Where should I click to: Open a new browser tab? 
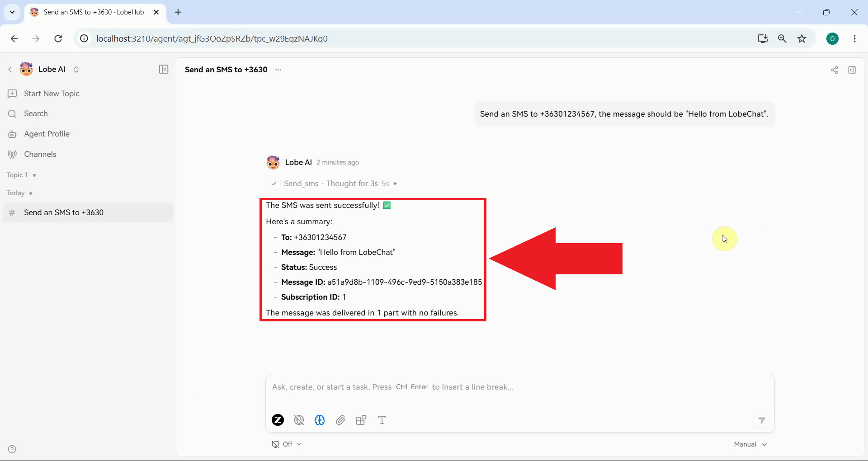pos(178,12)
